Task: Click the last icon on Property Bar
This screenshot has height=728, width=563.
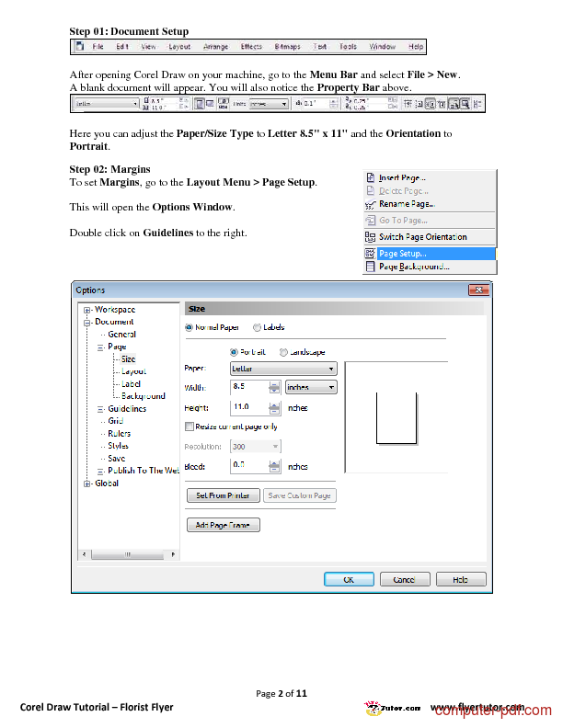Action: pos(477,104)
